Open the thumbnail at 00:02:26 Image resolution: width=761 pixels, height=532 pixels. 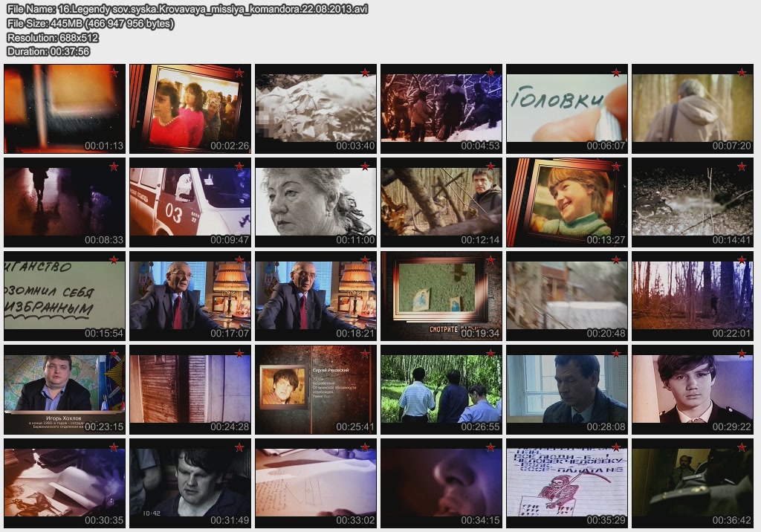pyautogui.click(x=190, y=108)
